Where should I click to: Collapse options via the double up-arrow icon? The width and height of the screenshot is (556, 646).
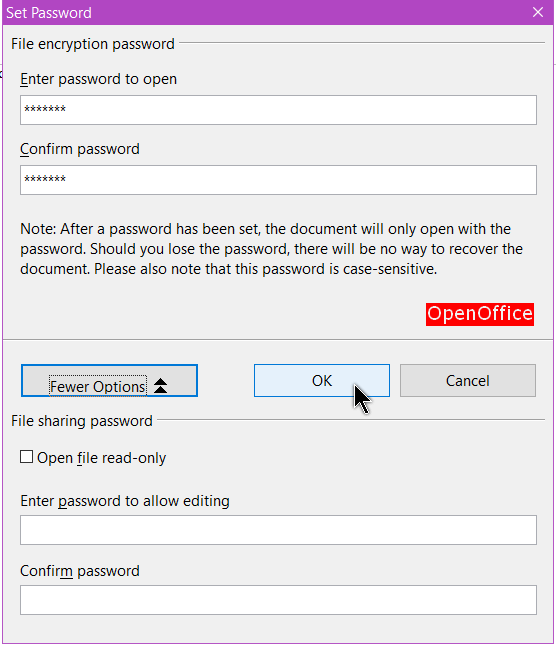[160, 386]
